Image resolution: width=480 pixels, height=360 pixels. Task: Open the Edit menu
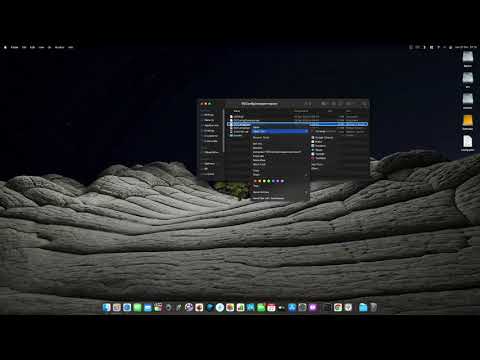click(32, 47)
